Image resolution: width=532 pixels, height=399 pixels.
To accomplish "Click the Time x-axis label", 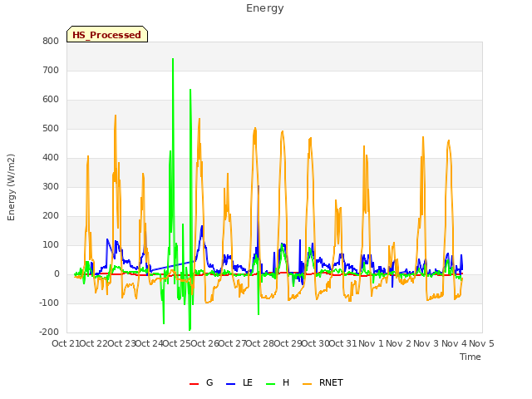I will [x=470, y=357].
